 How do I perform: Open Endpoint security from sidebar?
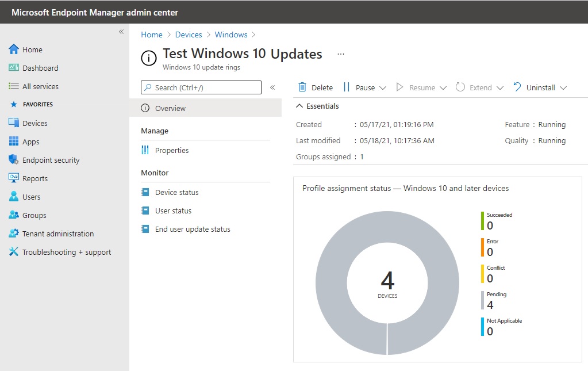(x=51, y=160)
